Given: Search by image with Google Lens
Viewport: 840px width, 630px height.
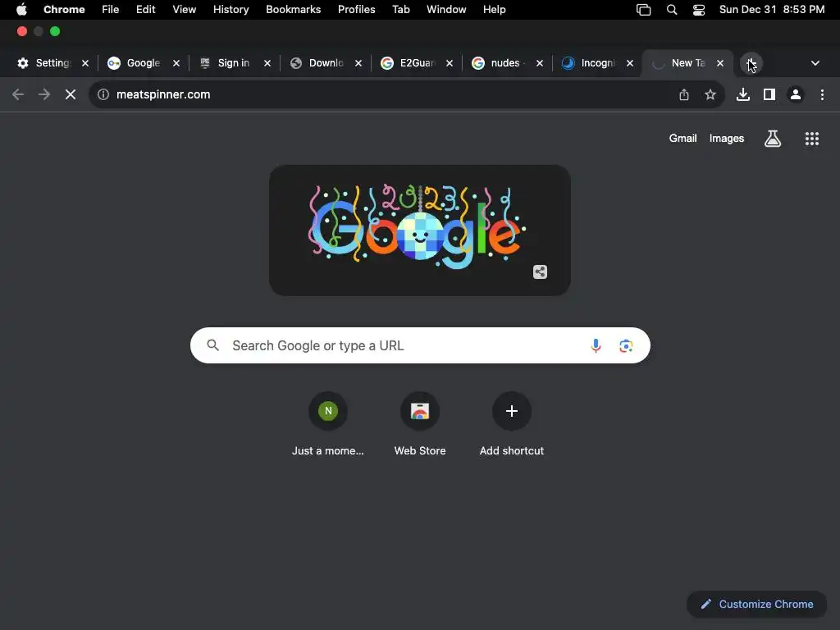Looking at the screenshot, I should (626, 345).
